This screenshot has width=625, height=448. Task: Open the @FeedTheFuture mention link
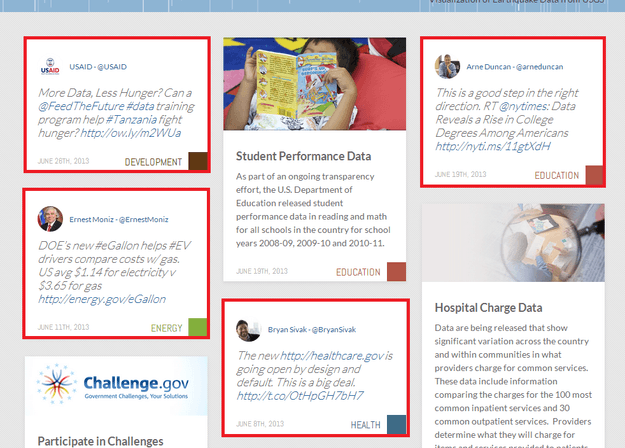81,106
